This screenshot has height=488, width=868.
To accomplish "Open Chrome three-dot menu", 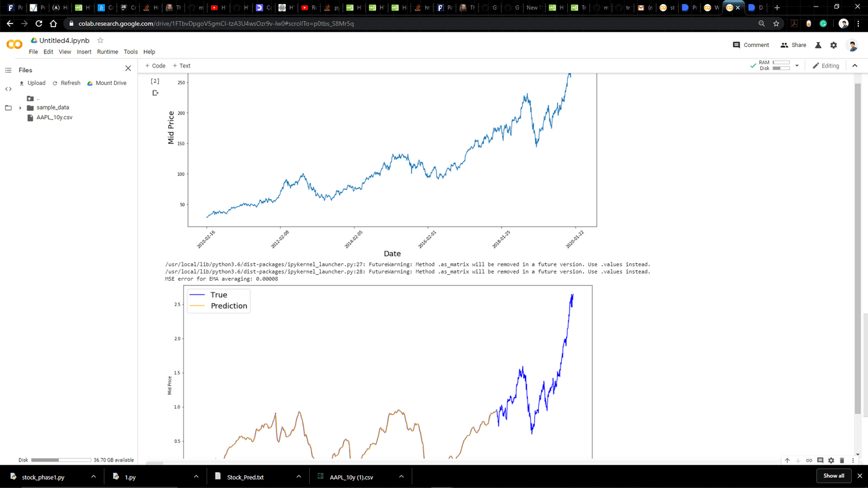I will click(858, 23).
